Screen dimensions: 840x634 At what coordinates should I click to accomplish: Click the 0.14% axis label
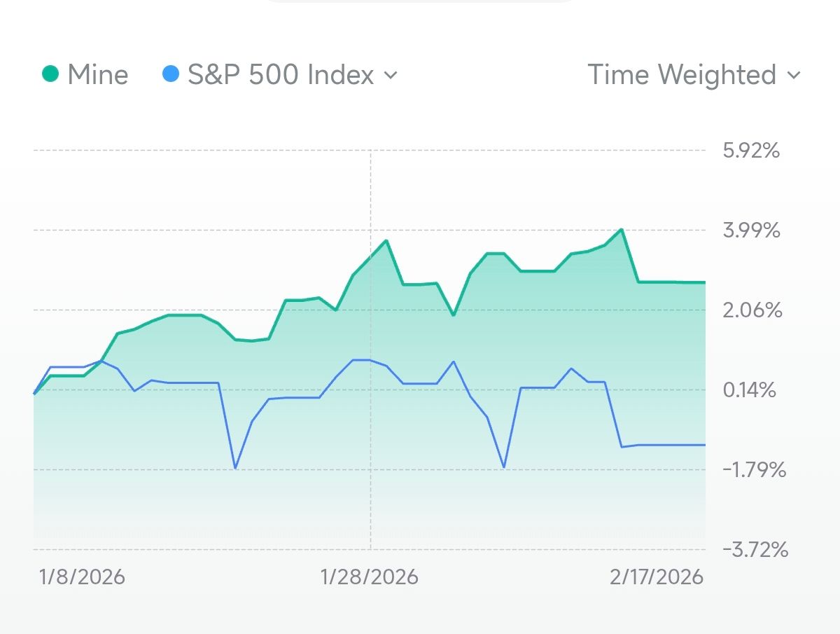[x=750, y=390]
